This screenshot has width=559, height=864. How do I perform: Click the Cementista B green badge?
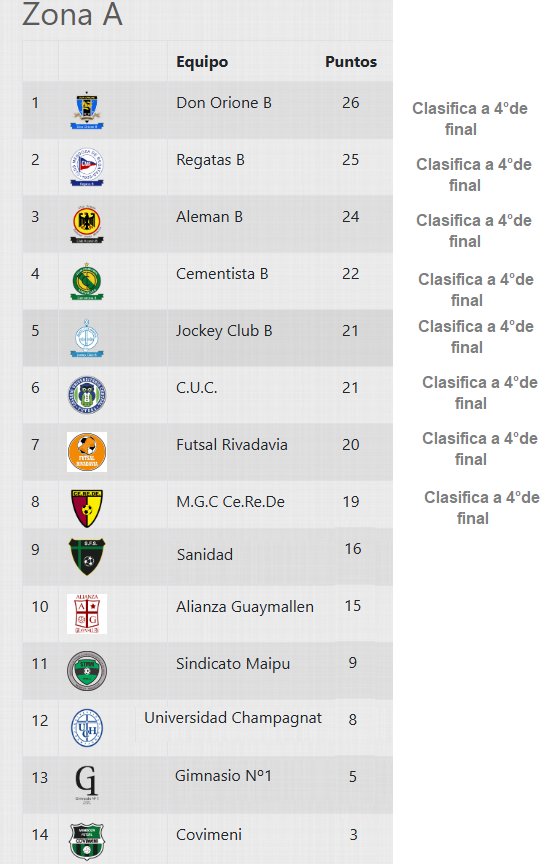tap(87, 281)
